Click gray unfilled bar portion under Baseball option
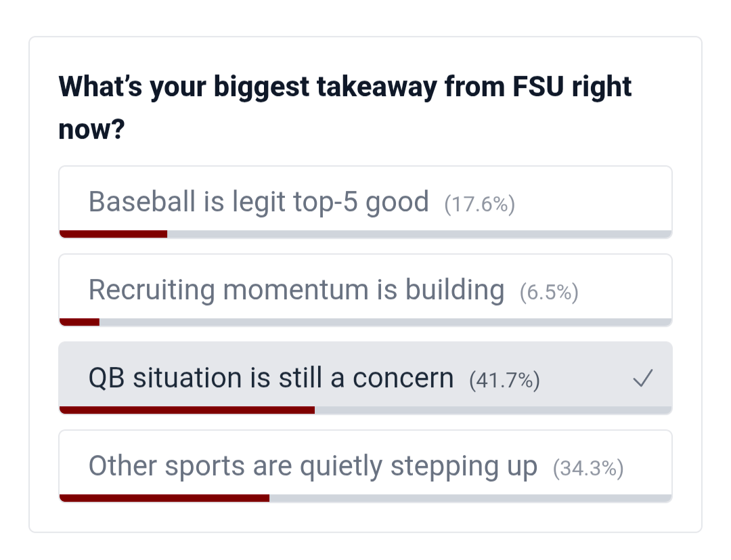This screenshot has height=560, width=731. (420, 234)
